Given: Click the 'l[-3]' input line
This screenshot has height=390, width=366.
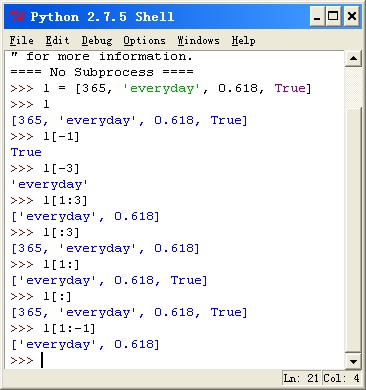Looking at the screenshot, I should 45,168.
